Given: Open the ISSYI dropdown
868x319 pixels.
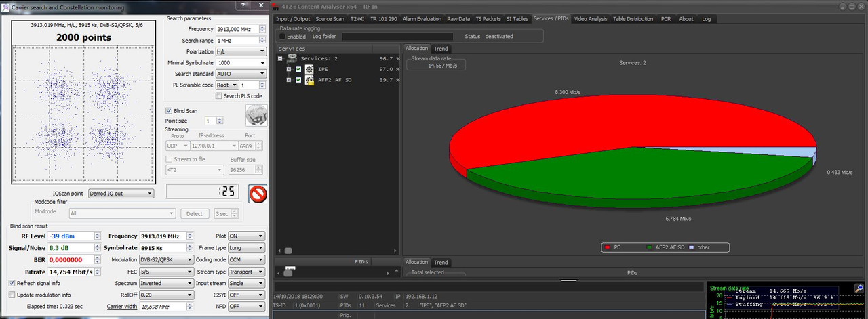Looking at the screenshot, I should coord(245,295).
